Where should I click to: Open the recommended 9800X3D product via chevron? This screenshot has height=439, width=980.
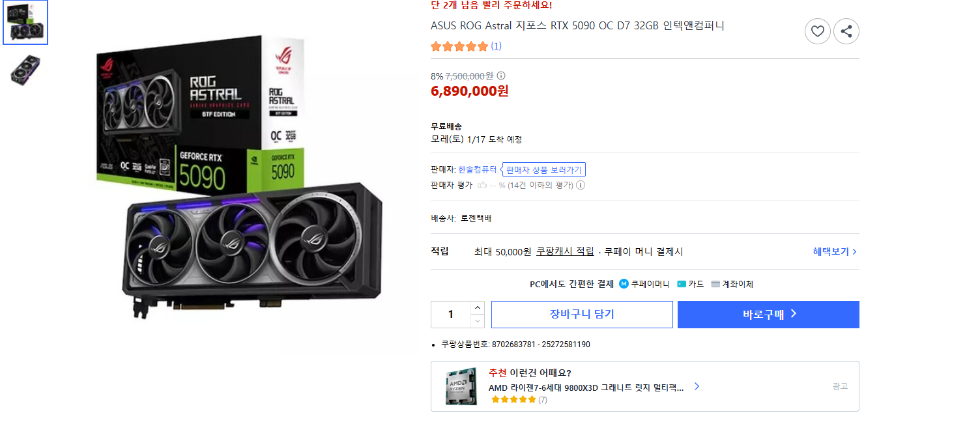(x=697, y=386)
